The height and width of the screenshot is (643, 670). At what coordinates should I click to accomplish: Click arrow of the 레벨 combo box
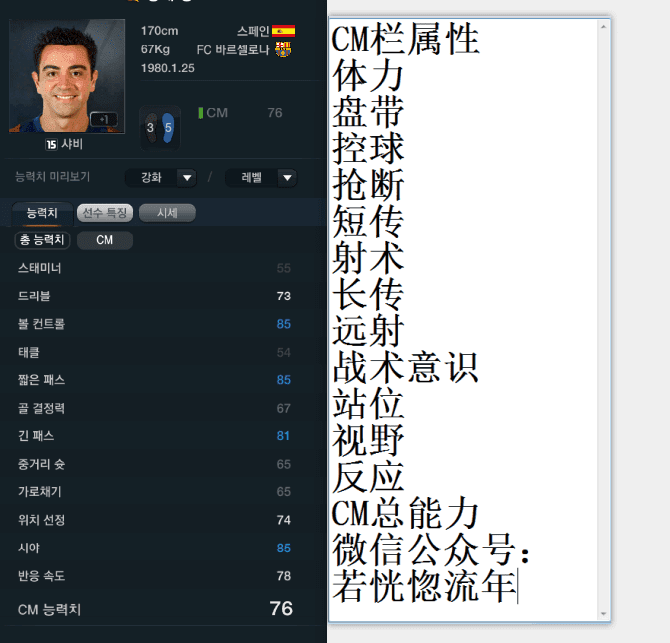[x=287, y=178]
